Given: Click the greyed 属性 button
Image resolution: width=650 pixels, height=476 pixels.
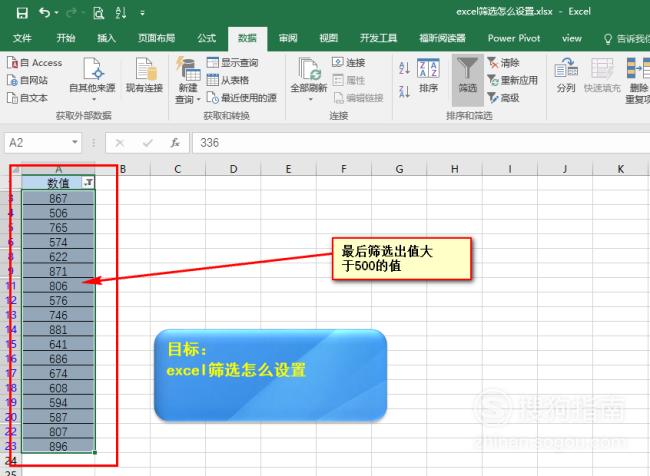Looking at the screenshot, I should [x=348, y=80].
